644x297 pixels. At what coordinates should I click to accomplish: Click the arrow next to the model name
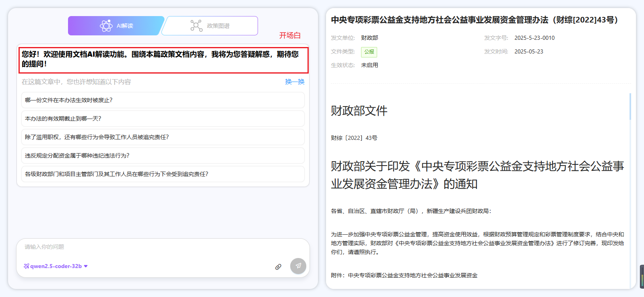(x=86, y=266)
